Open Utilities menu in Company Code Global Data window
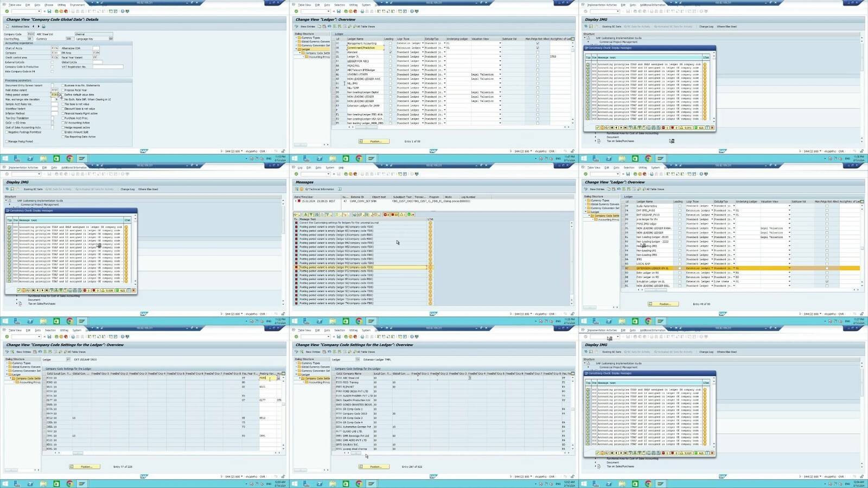The image size is (868, 488). 61,4
